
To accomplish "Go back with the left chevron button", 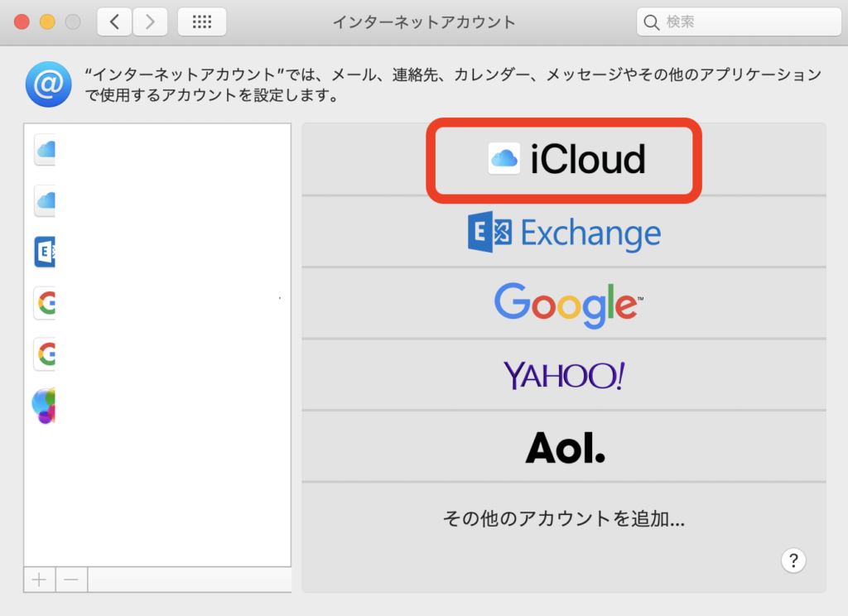I will click(x=114, y=22).
